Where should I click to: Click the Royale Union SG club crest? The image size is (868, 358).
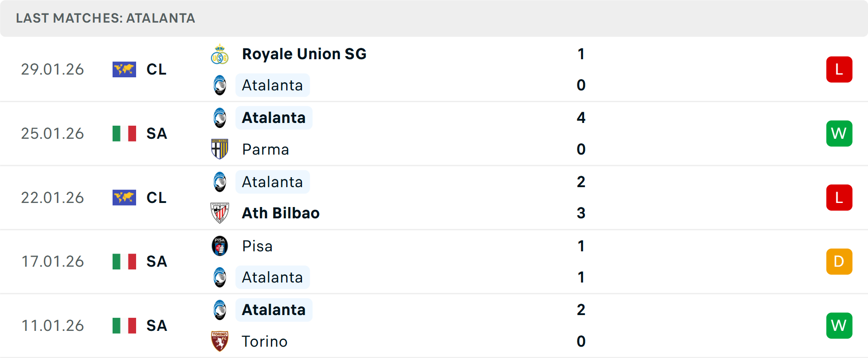pyautogui.click(x=220, y=54)
